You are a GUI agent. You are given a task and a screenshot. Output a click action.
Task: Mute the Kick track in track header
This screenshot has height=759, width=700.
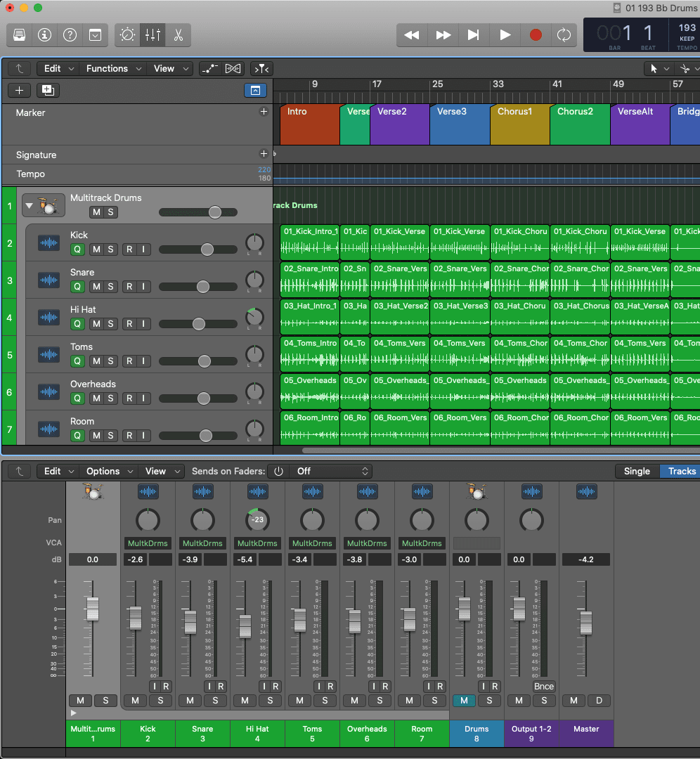coord(96,249)
